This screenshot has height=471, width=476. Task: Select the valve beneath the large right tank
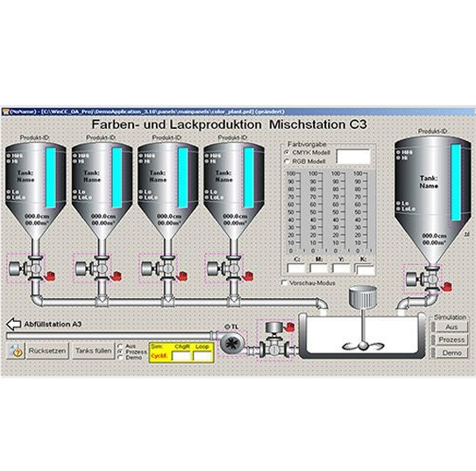[423, 279]
